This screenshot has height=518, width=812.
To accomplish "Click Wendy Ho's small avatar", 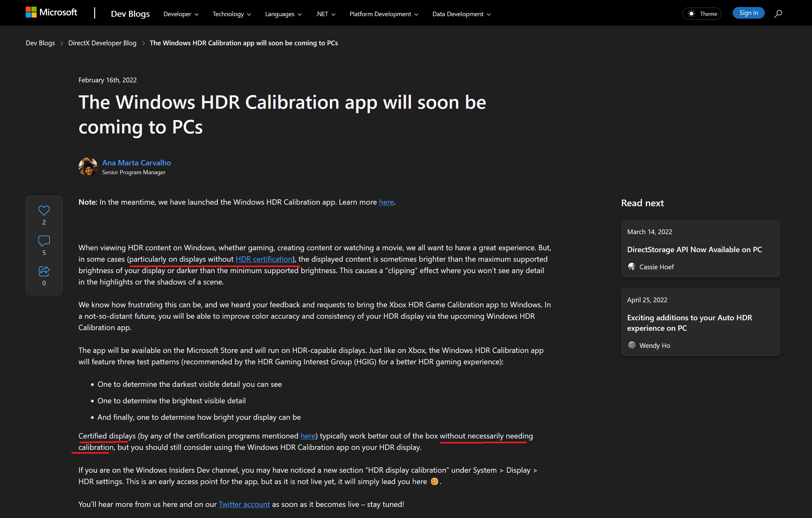I will click(x=632, y=345).
